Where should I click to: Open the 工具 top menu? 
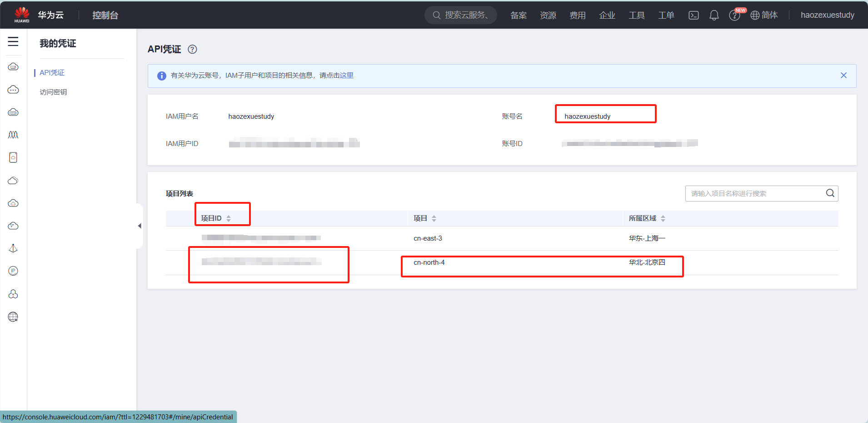pyautogui.click(x=636, y=15)
